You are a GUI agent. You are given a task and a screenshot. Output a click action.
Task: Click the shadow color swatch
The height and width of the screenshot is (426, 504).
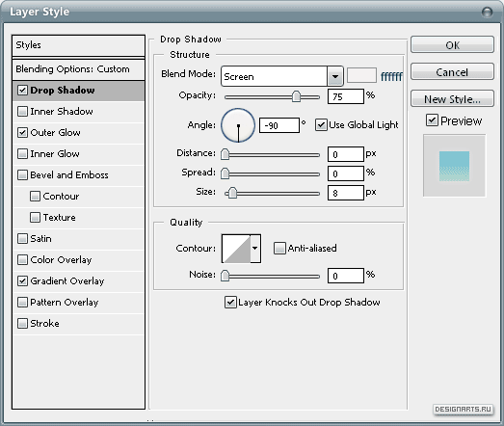pos(361,75)
